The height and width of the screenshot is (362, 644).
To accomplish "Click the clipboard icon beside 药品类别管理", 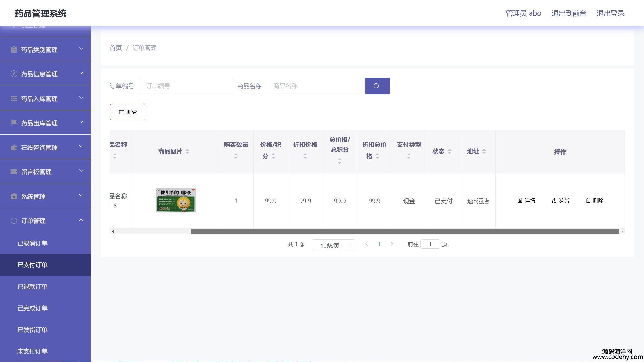I will click(x=14, y=49).
